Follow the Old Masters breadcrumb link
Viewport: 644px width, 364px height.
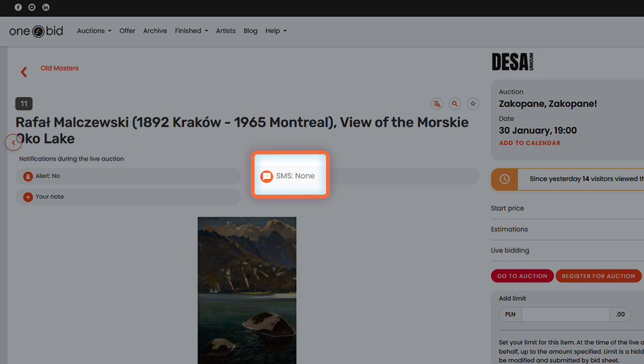pyautogui.click(x=60, y=68)
